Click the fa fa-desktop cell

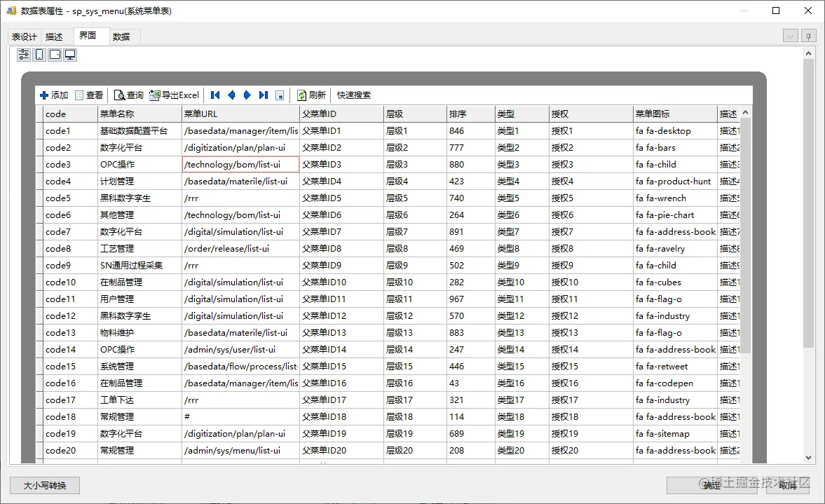click(676, 131)
